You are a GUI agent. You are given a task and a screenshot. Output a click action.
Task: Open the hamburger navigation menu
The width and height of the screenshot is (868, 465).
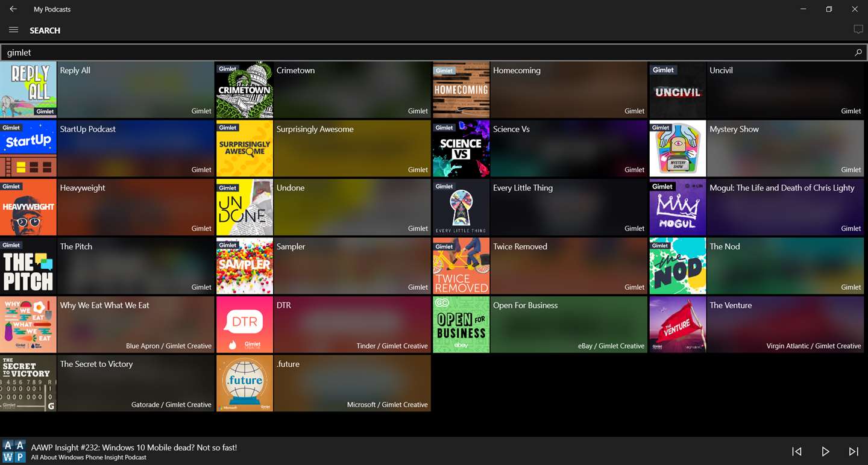point(13,30)
